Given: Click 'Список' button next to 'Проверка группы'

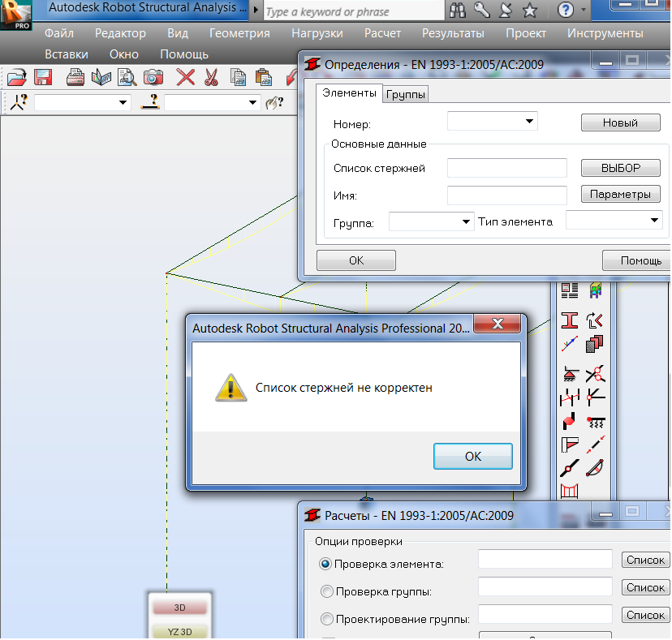Looking at the screenshot, I should click(645, 587).
